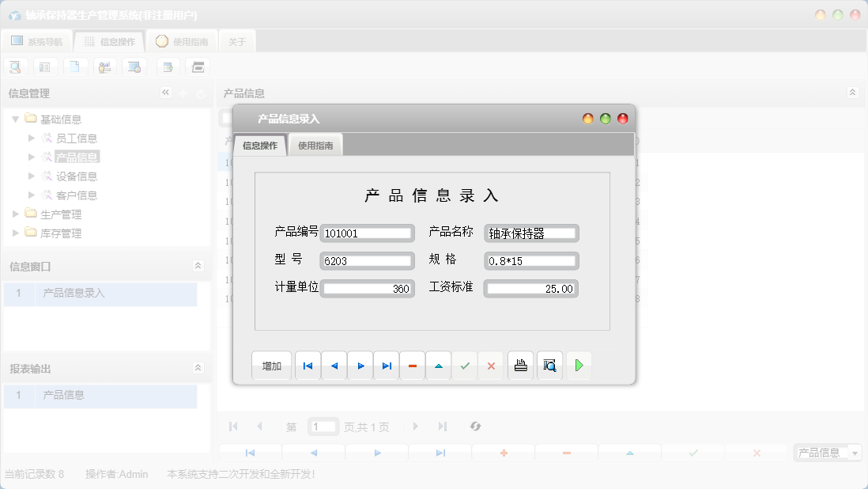Collapse the 基础信息 folder tree node

16,118
